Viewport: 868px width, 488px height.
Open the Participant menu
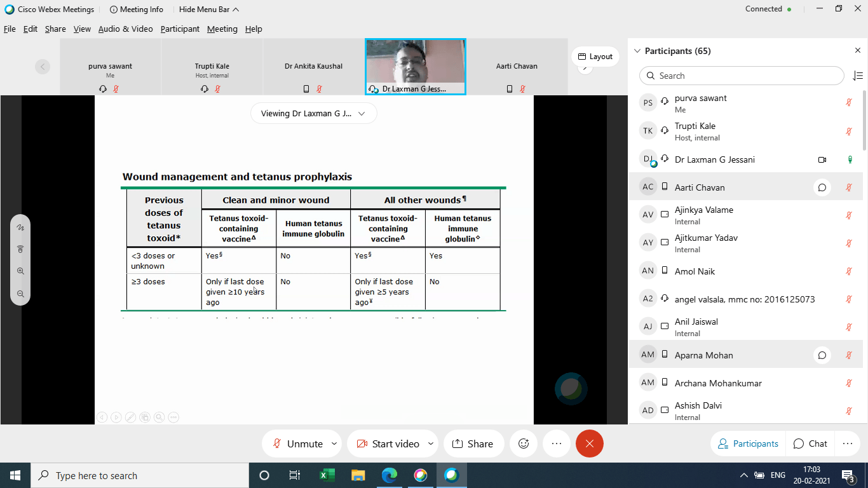point(180,29)
